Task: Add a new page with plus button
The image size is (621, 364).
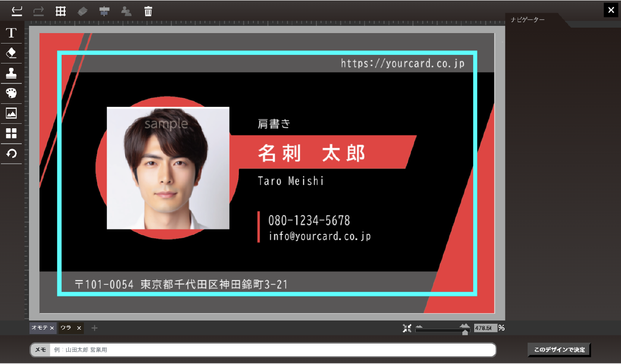Action: [94, 328]
